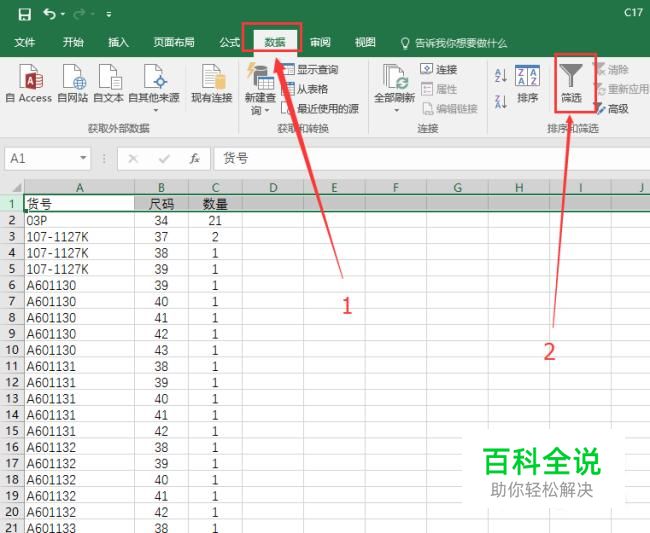Click size 37 in row 3
Viewport: 650px width, 533px height.
point(161,237)
